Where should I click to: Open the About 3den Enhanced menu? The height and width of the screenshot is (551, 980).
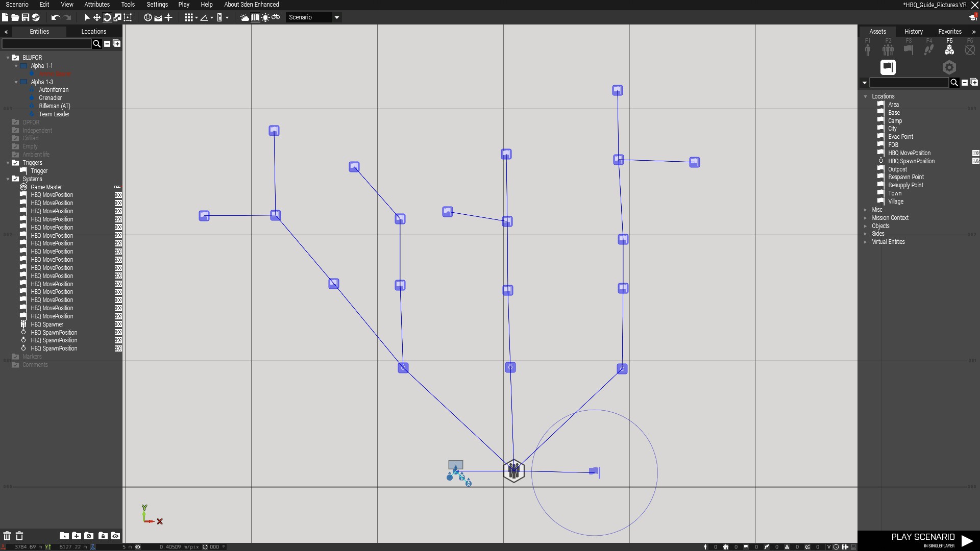(251, 5)
